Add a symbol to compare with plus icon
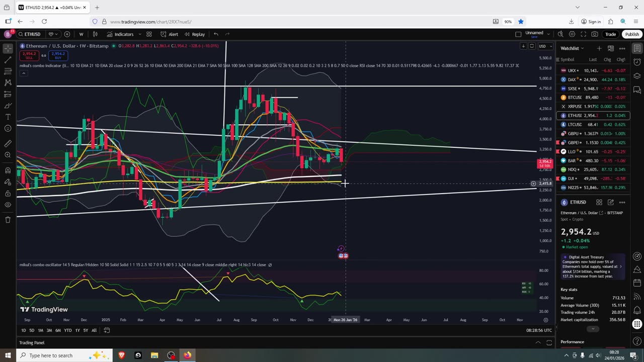This screenshot has height=362, width=644. (x=67, y=34)
